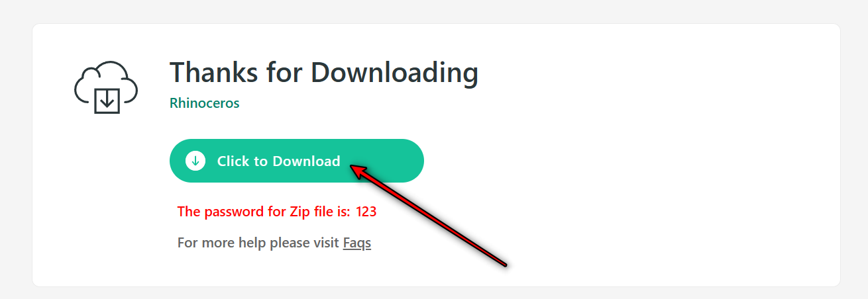Select the red Zip password message
868x299 pixels.
[x=277, y=212]
